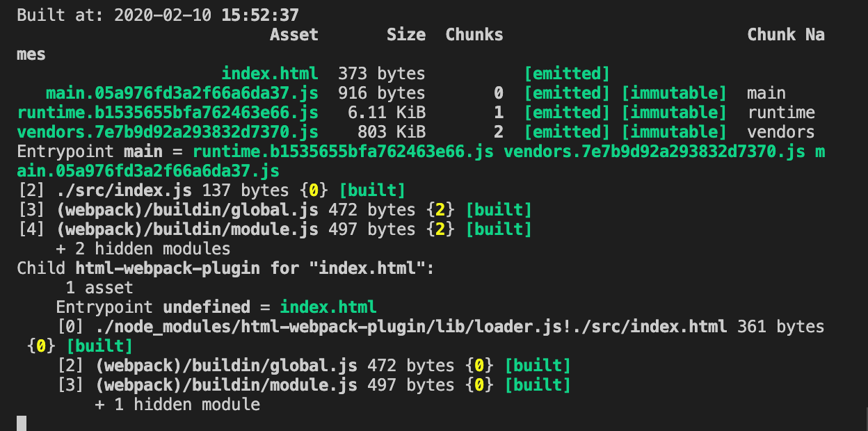Click the 916 bytes size for main
868x431 pixels.
tap(381, 92)
